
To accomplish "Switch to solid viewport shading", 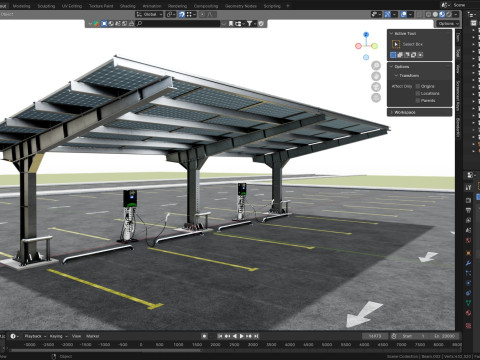I will click(x=435, y=14).
